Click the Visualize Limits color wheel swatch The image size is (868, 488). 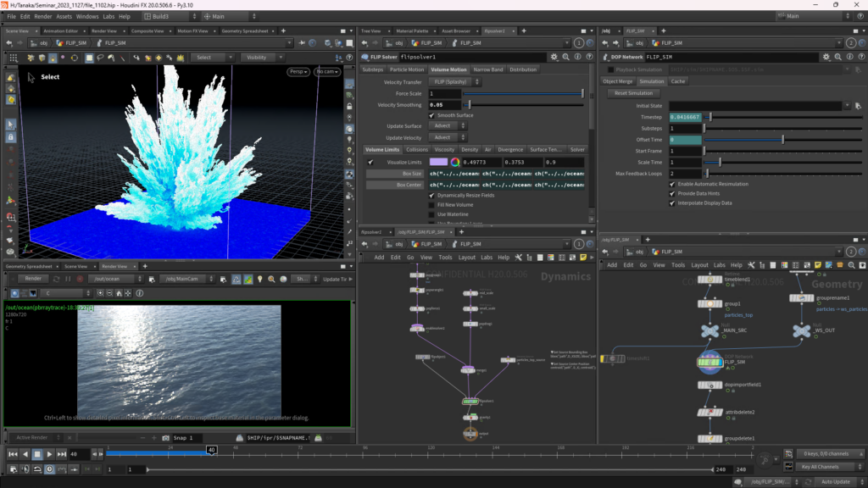(x=455, y=161)
